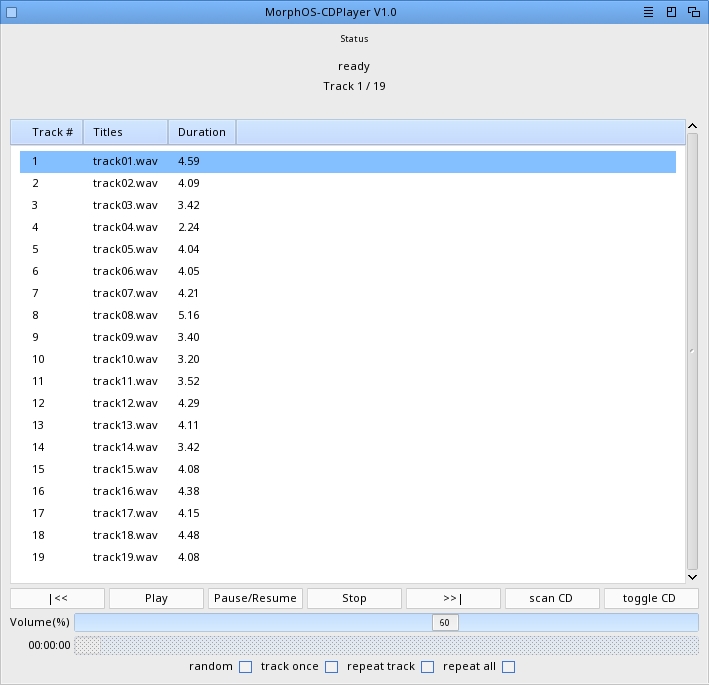
Task: Select track16.wav in the list
Action: [348, 491]
